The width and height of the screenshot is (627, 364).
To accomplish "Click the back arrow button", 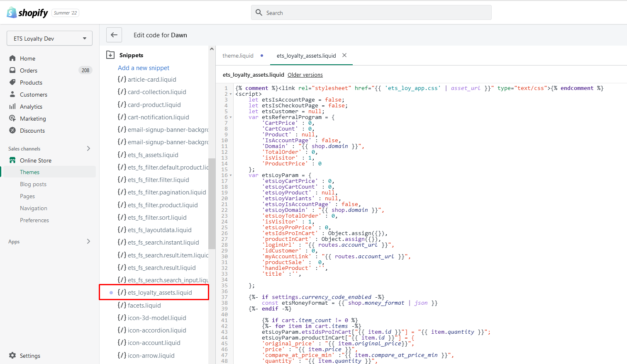I will (x=114, y=35).
